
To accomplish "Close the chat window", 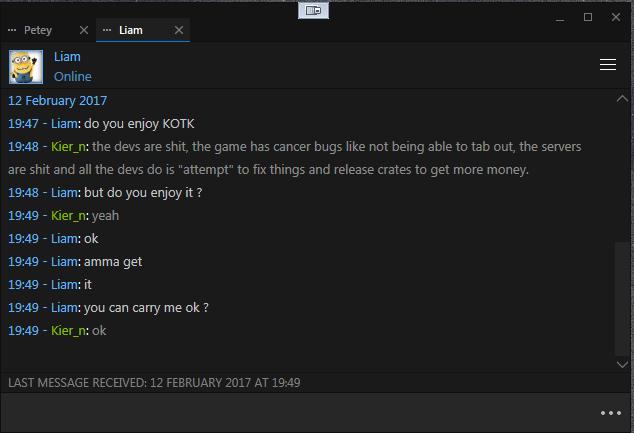I will 616,17.
